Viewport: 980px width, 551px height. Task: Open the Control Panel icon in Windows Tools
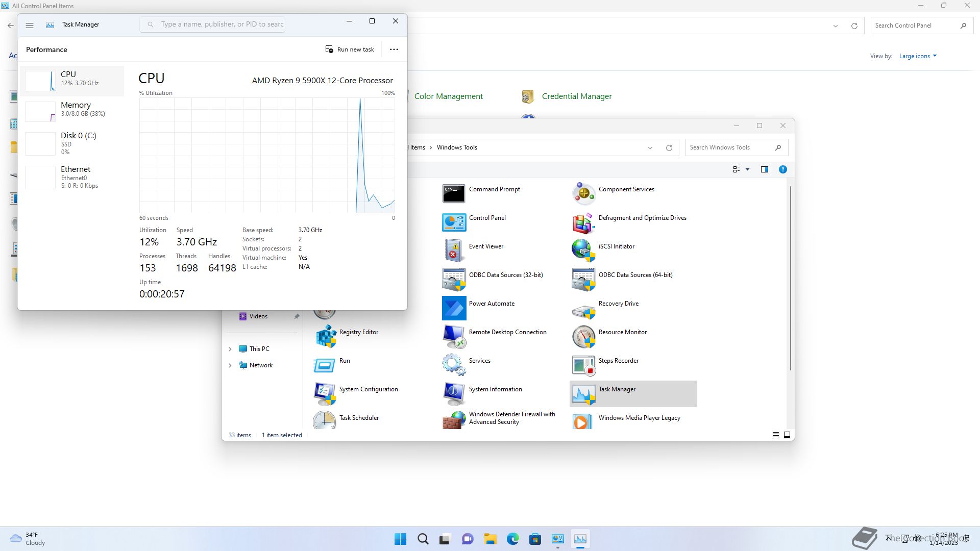coord(454,222)
